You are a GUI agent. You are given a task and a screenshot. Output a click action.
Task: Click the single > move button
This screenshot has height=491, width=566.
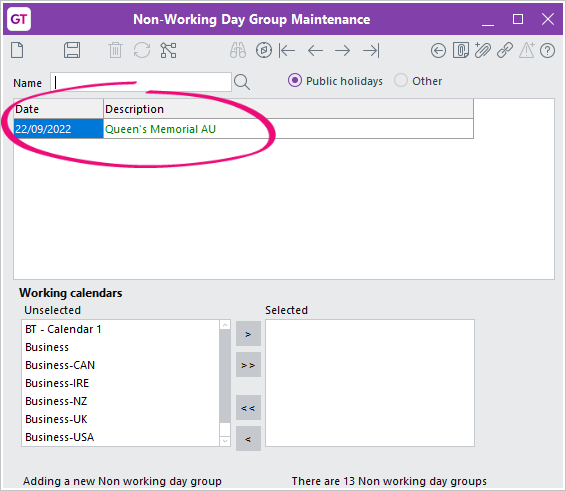pyautogui.click(x=248, y=334)
